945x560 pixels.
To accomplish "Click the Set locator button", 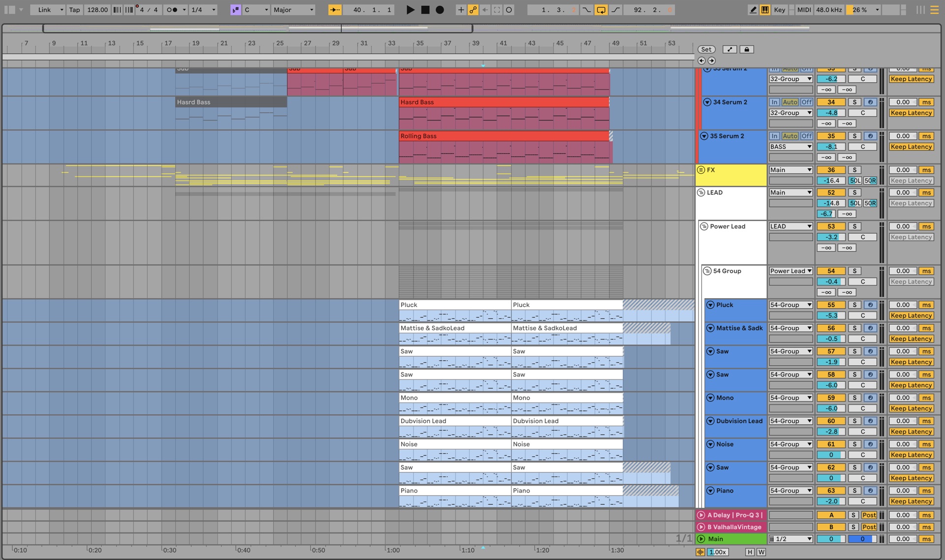I will click(706, 49).
